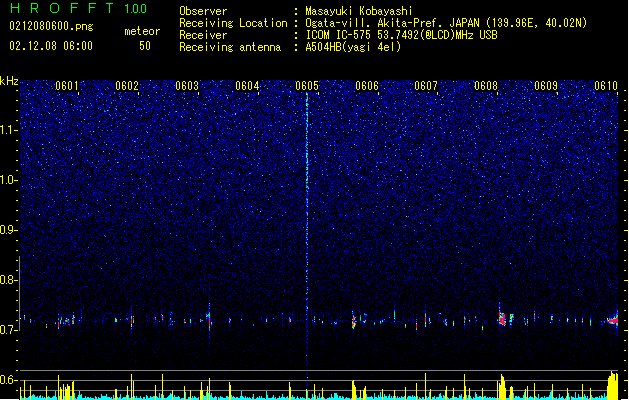Viewport: 629px width, 400px height.
Task: Click time marker 0610
Action: tap(606, 86)
